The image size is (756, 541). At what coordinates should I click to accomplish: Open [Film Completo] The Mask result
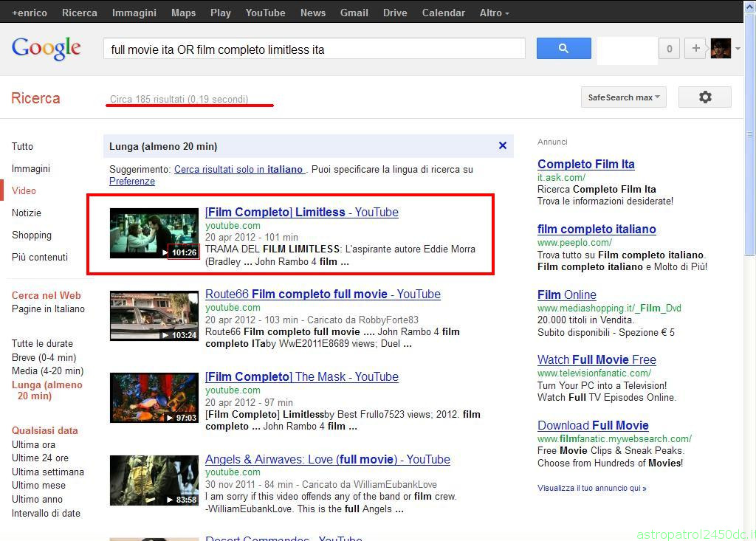[x=302, y=376]
